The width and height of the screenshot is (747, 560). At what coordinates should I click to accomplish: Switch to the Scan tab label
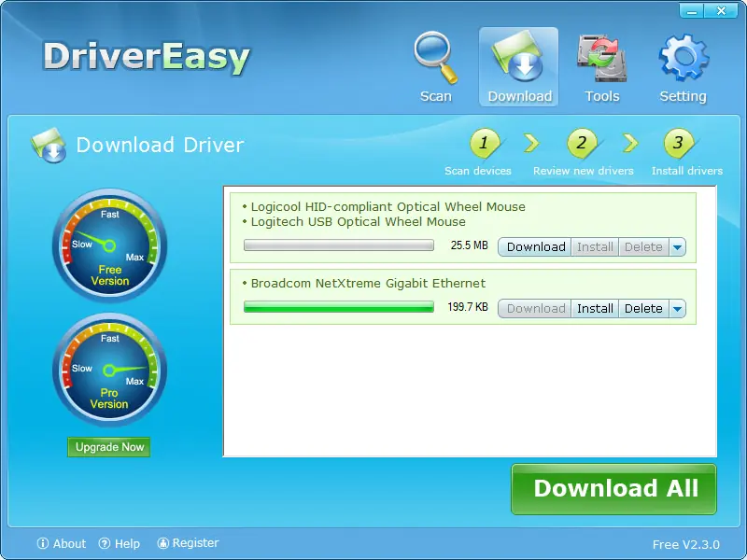pyautogui.click(x=435, y=96)
